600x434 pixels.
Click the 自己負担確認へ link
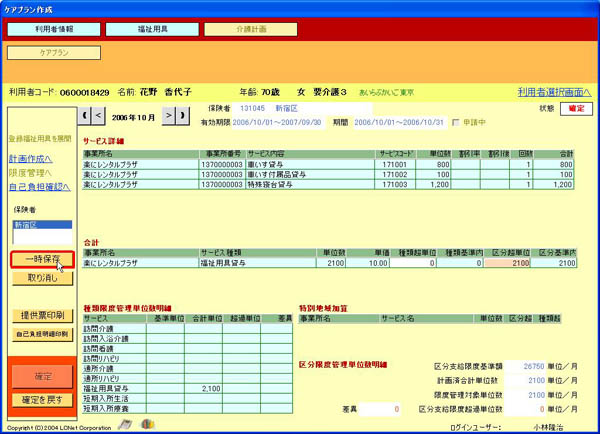click(x=40, y=187)
